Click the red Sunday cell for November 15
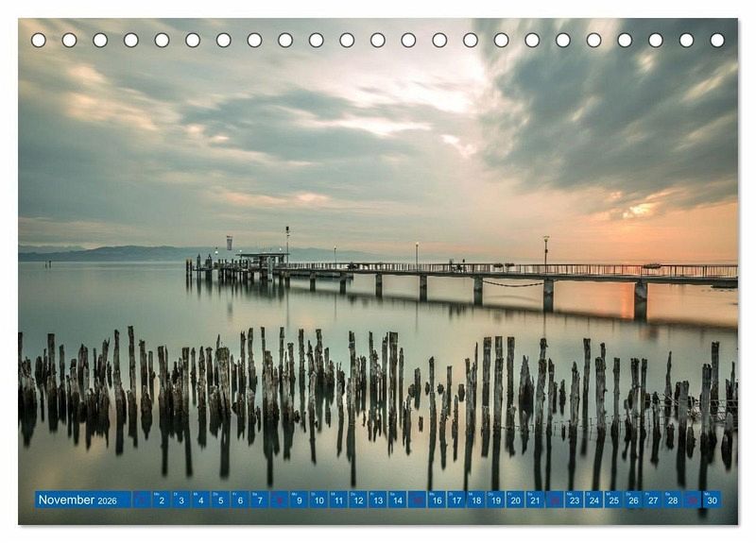This screenshot has width=756, height=543. point(418,500)
